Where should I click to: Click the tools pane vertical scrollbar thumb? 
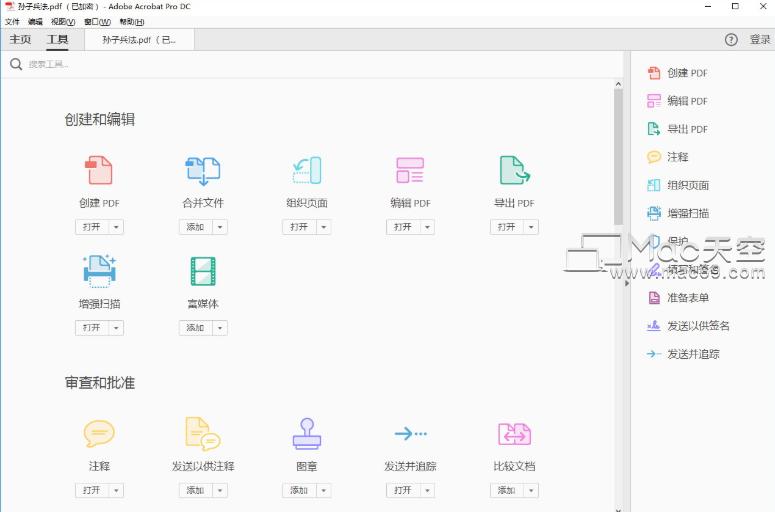[618, 157]
